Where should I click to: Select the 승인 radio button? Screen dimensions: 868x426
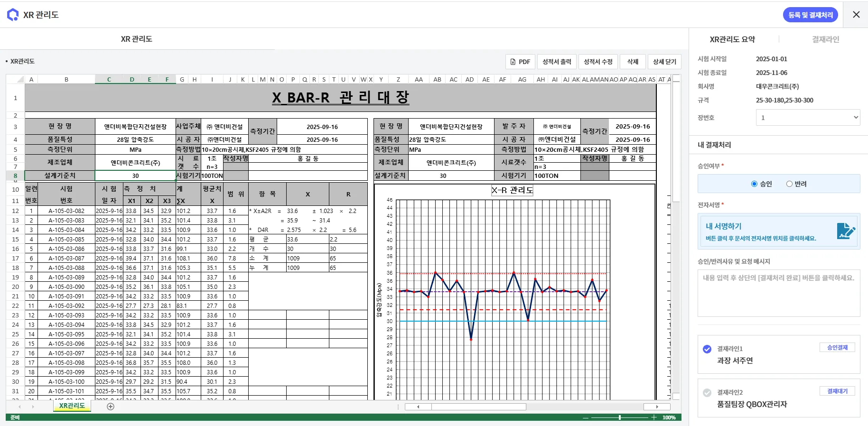pos(754,184)
